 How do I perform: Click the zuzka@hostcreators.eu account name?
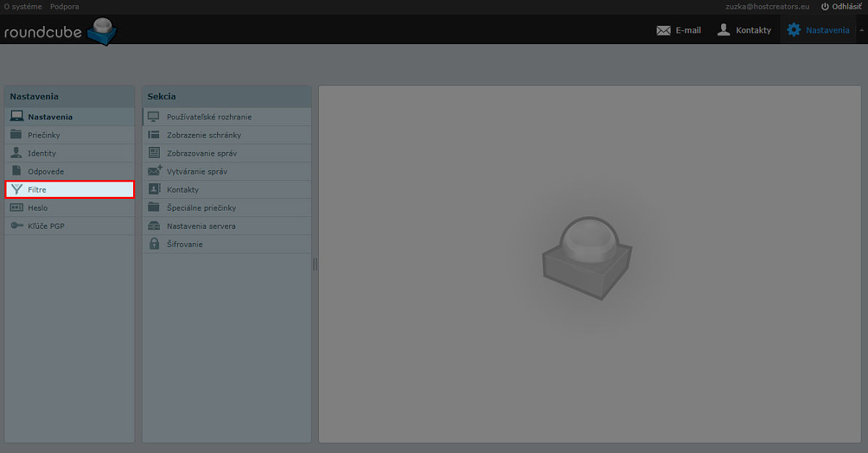tap(767, 6)
